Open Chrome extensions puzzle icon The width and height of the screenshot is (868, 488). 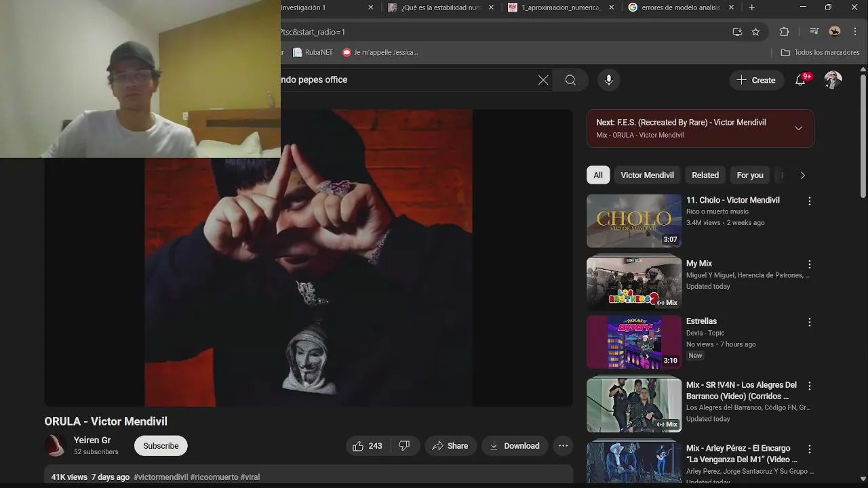pyautogui.click(x=785, y=32)
